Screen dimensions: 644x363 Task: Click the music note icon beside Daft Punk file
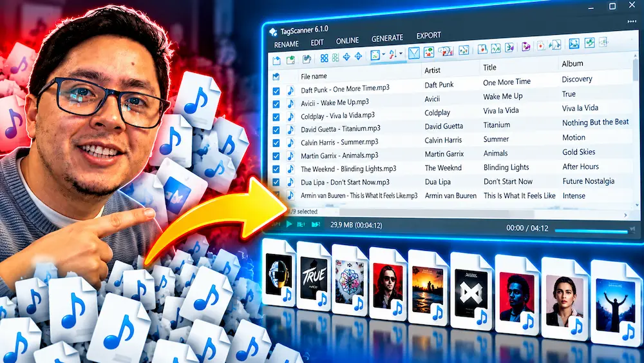(291, 90)
